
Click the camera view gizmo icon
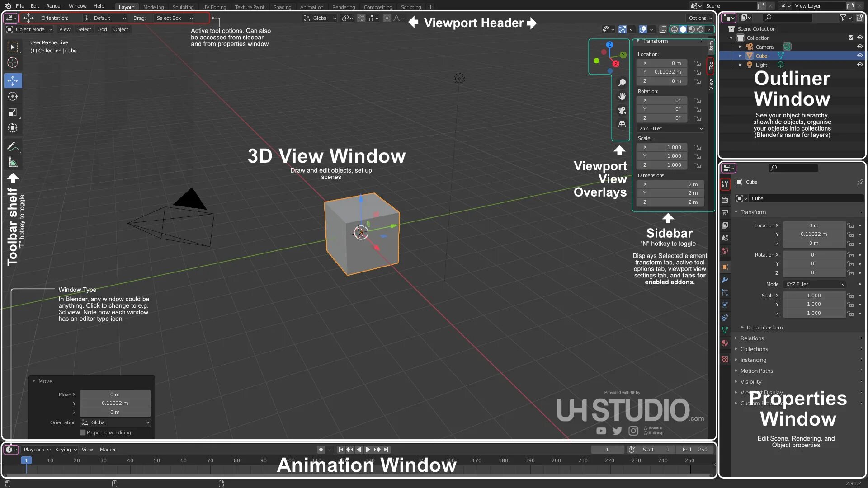point(622,110)
